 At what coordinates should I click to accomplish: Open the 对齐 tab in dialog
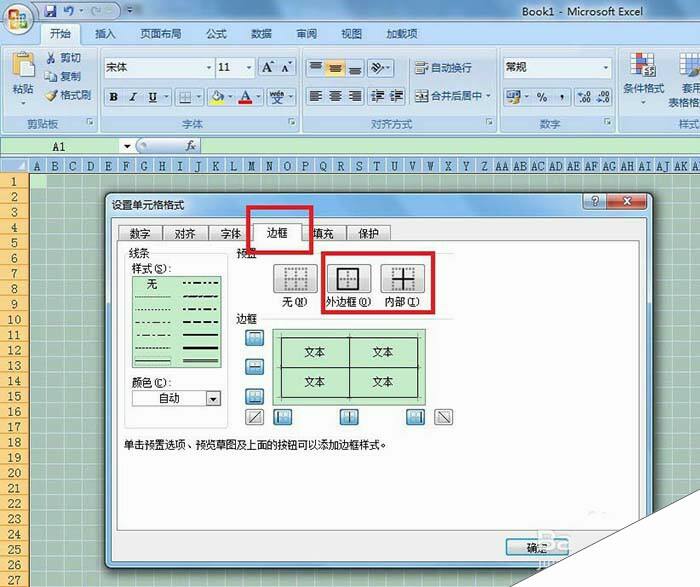pyautogui.click(x=185, y=233)
